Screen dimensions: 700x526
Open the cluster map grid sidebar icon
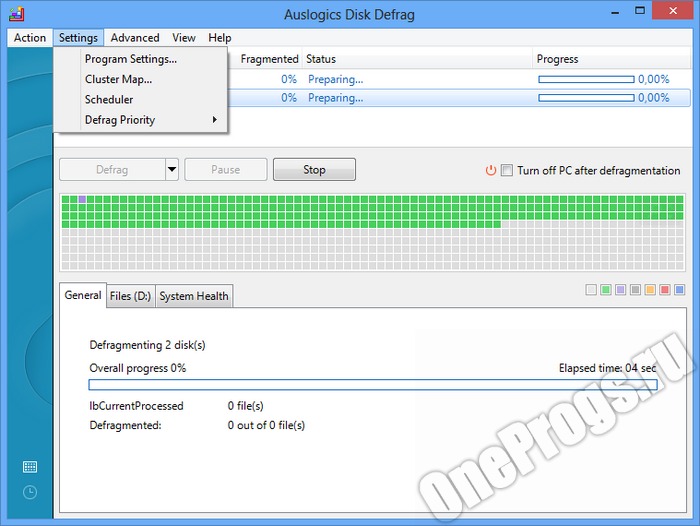coord(30,467)
